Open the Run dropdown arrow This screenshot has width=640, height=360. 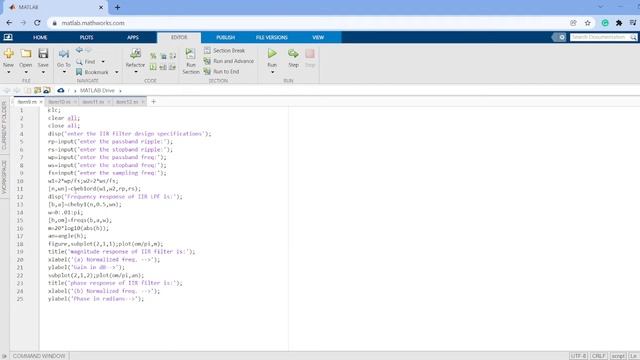[272, 72]
